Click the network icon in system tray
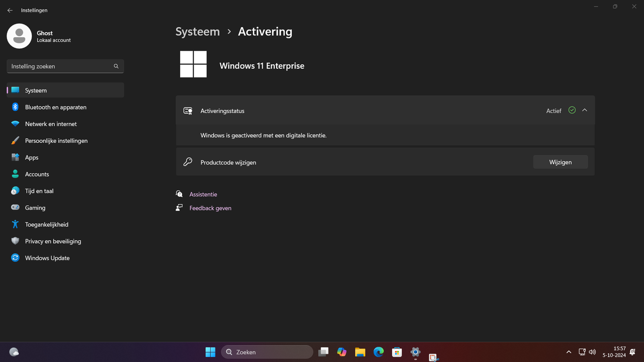 coord(582,352)
